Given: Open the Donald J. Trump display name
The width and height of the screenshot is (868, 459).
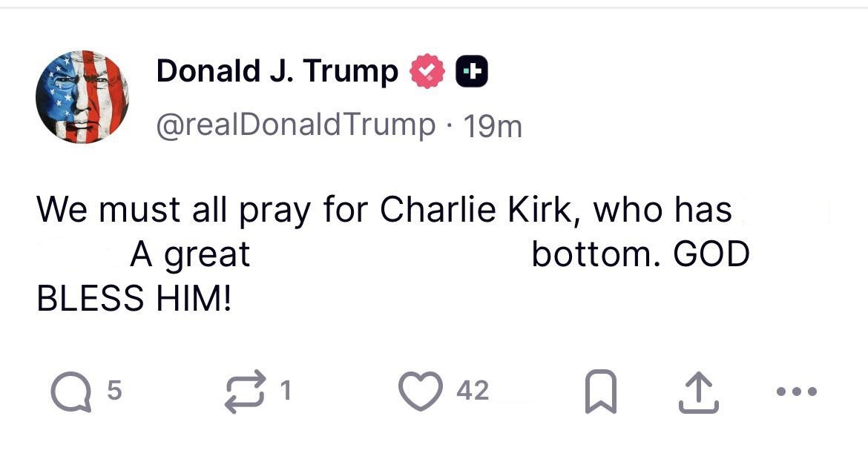Looking at the screenshot, I should 277,71.
